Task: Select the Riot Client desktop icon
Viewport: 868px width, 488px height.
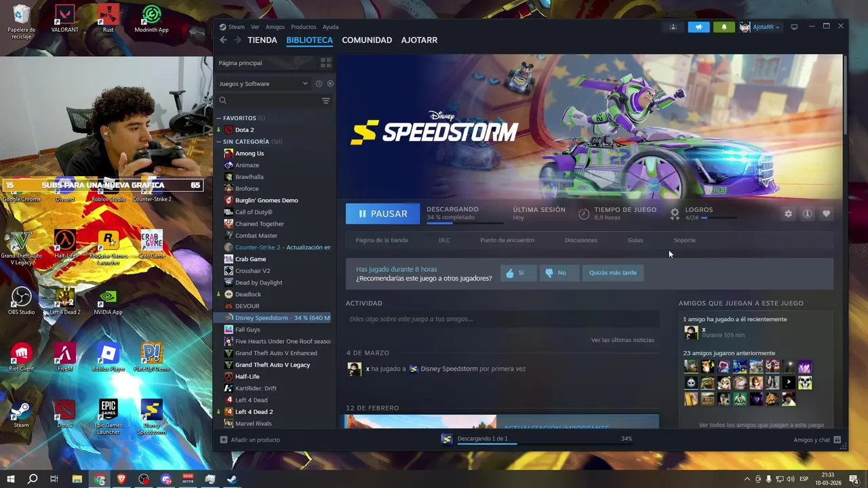Action: (x=22, y=357)
